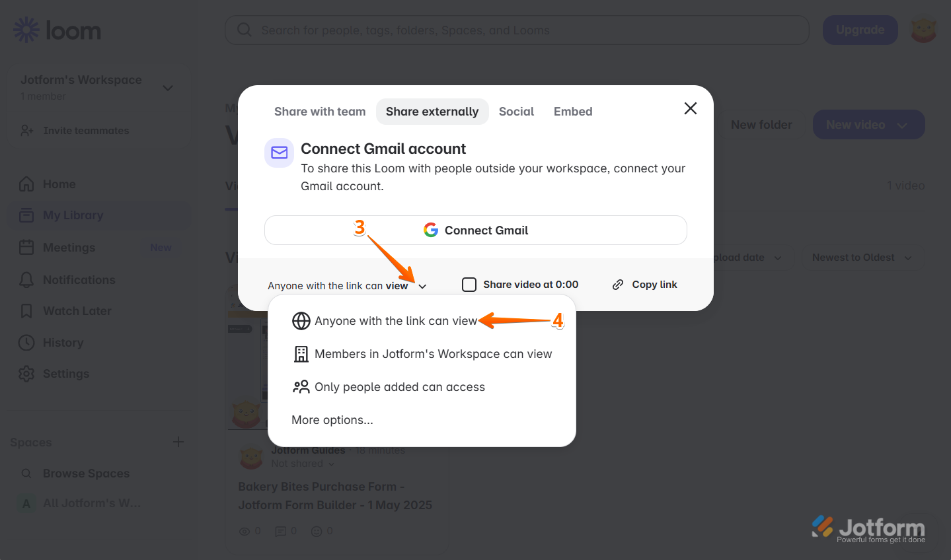The height and width of the screenshot is (560, 951).
Task: Click the Home icon in sidebar
Action: (26, 184)
